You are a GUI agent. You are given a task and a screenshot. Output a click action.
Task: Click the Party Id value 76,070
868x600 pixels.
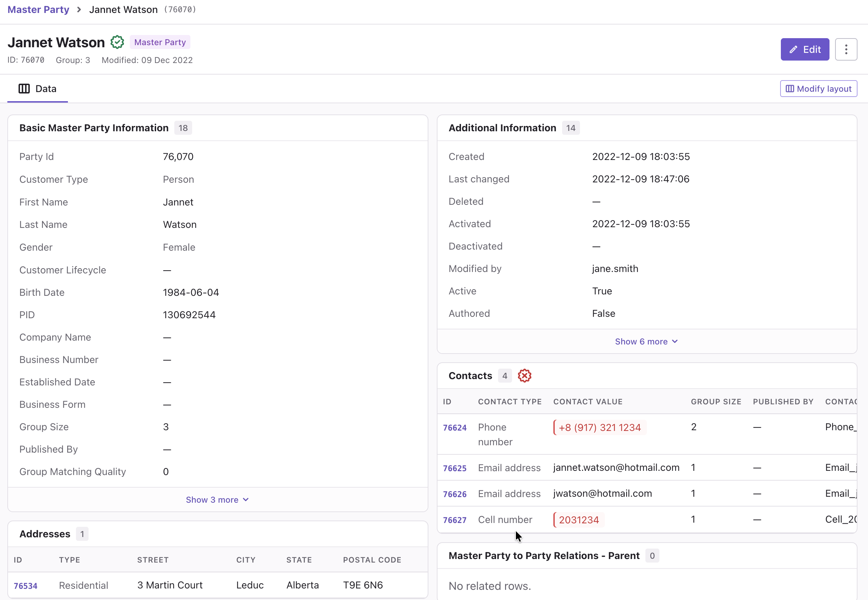178,156
